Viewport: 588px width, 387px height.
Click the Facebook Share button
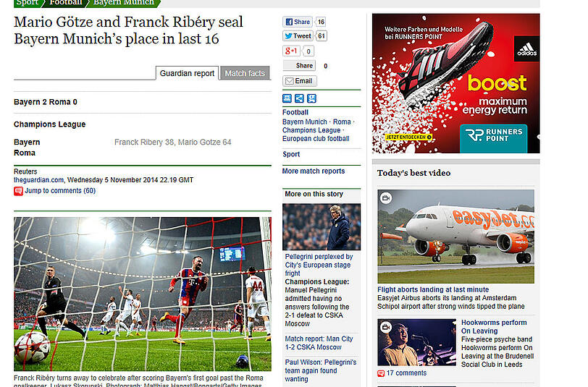(x=298, y=22)
